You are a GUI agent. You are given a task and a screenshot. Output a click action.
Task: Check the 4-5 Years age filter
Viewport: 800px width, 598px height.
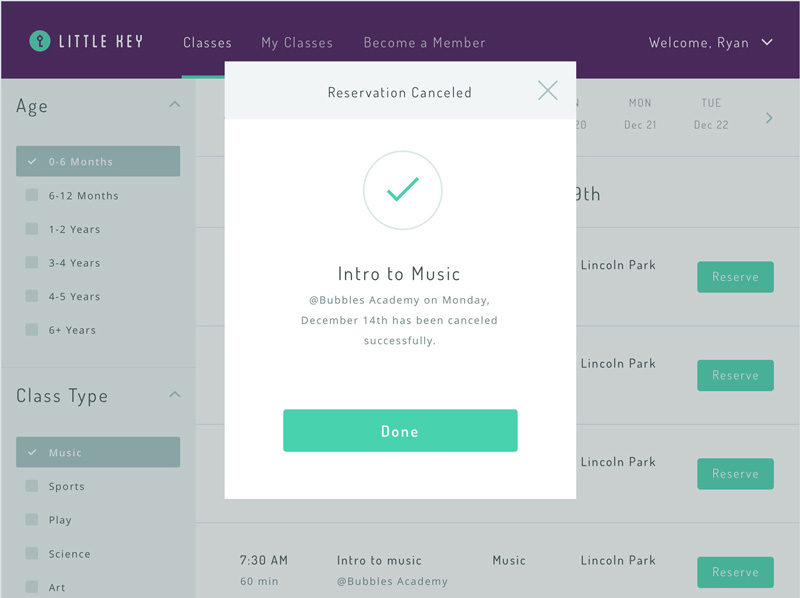click(x=32, y=296)
